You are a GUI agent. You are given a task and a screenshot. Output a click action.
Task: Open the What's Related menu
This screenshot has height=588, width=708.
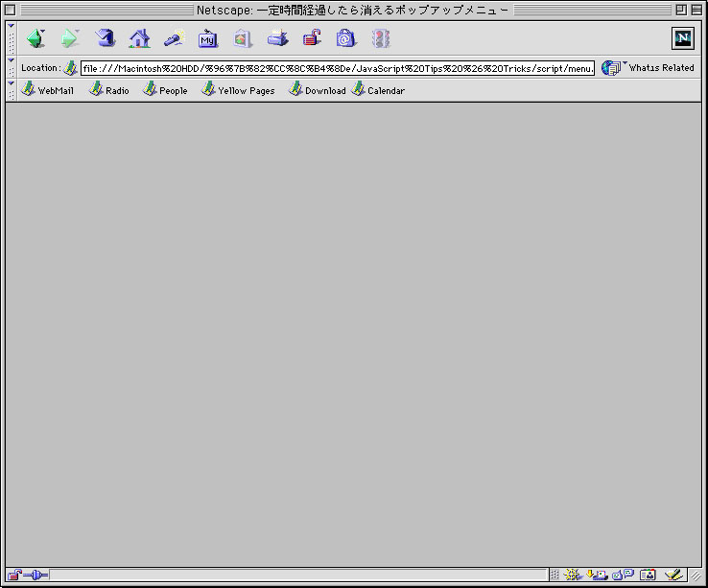[648, 68]
